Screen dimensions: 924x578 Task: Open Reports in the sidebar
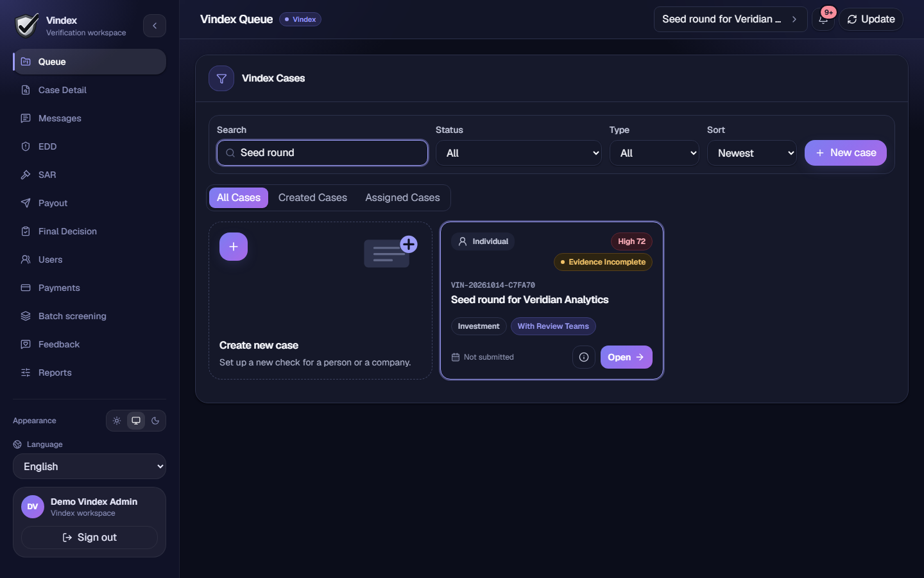89,372
